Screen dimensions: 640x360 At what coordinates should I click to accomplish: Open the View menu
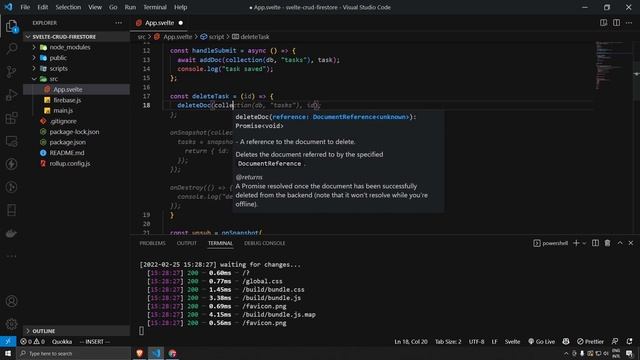coord(95,7)
